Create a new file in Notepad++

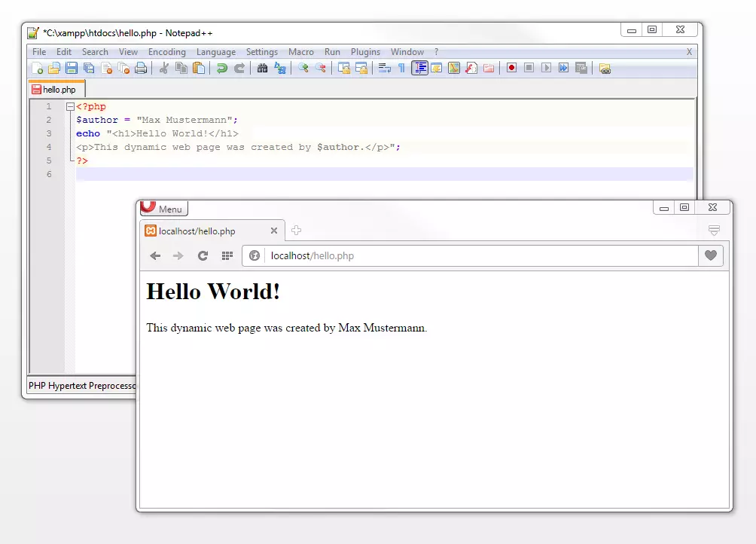point(39,68)
